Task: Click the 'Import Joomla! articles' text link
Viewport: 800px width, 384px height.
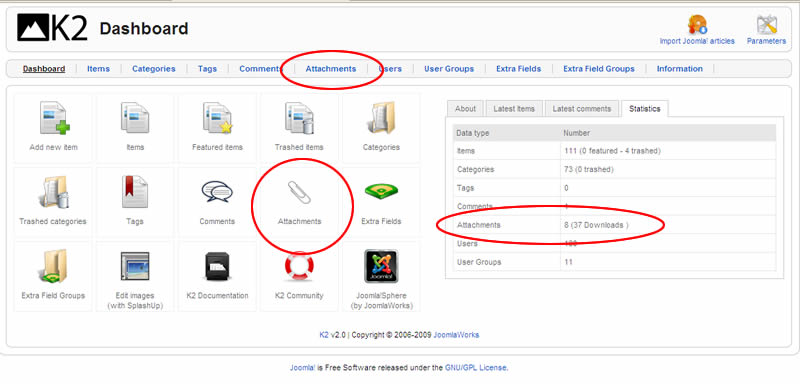Action: [x=697, y=41]
